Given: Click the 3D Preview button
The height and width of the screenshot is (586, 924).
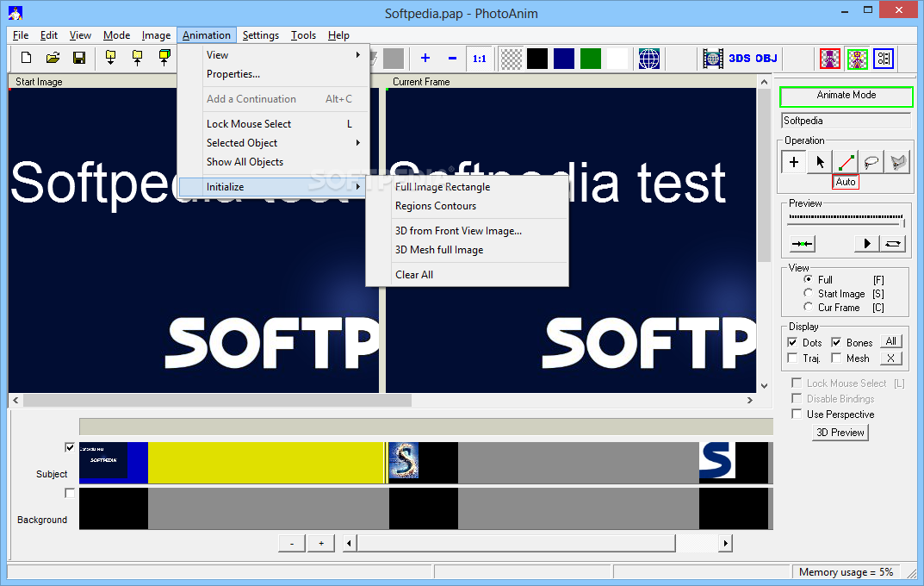Looking at the screenshot, I should (840, 433).
